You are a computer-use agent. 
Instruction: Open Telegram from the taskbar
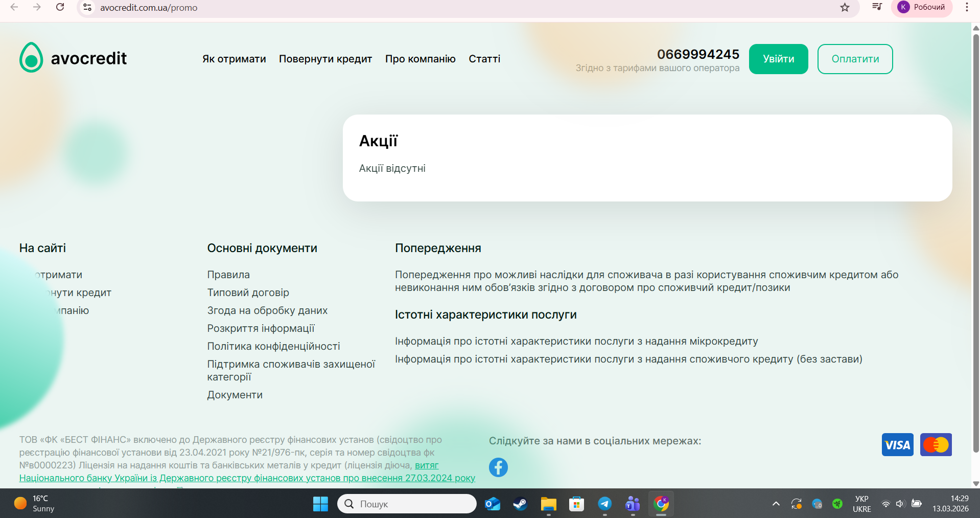(604, 504)
